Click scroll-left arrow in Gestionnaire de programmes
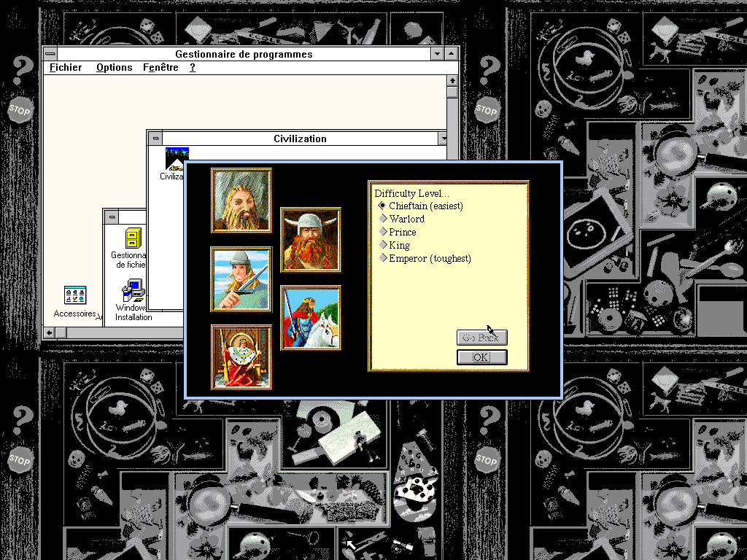 (x=49, y=332)
